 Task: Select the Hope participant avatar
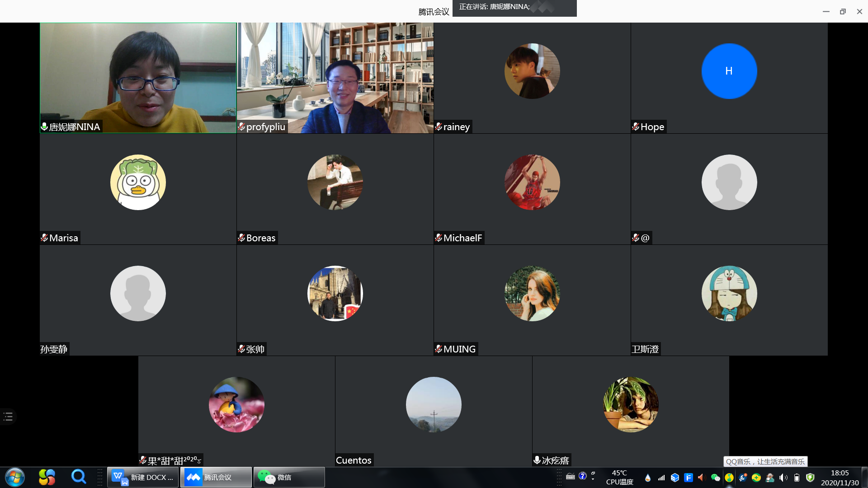729,71
